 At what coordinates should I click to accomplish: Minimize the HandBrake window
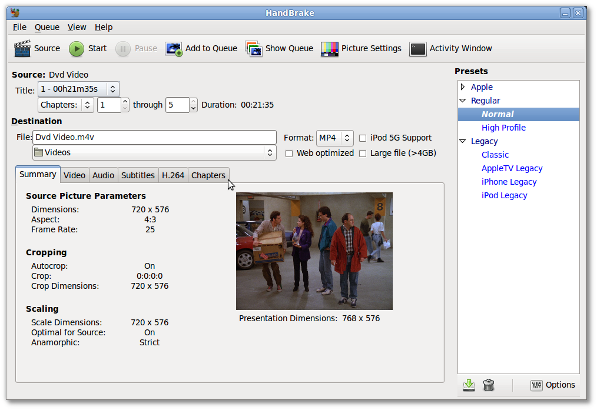tap(565, 13)
